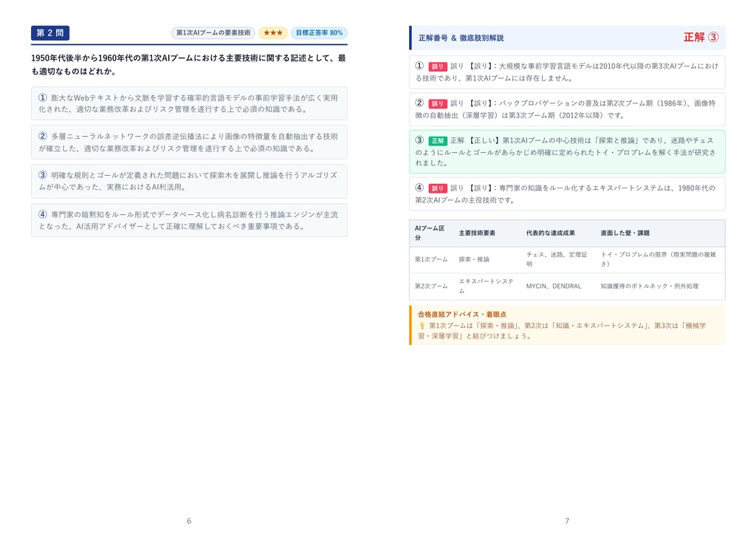
Task: Select answer option ① about Web text language models
Action: [x=189, y=103]
